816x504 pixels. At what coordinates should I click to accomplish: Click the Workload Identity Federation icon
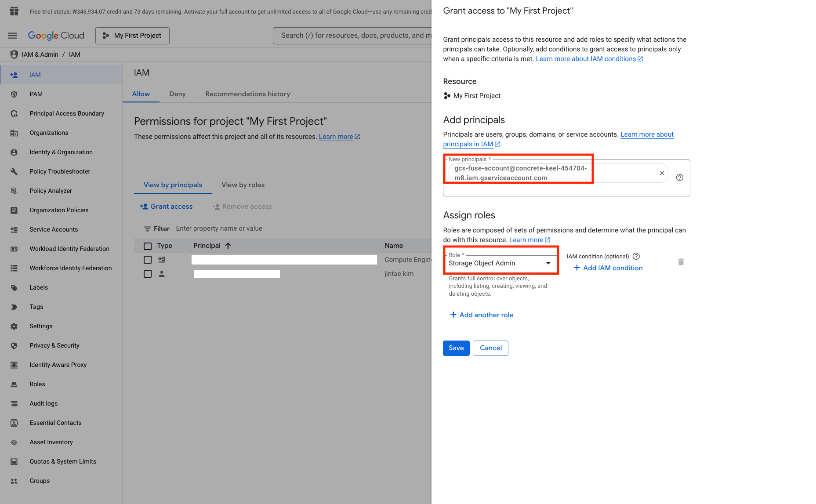(14, 249)
